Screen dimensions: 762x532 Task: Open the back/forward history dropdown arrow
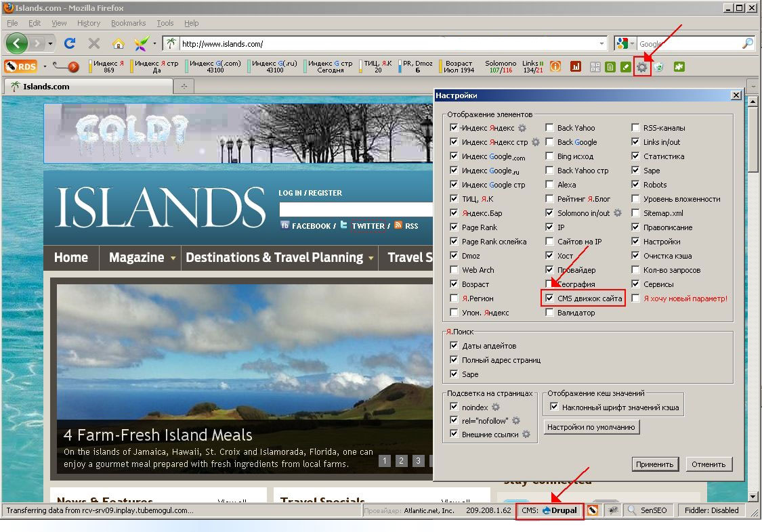coord(50,44)
